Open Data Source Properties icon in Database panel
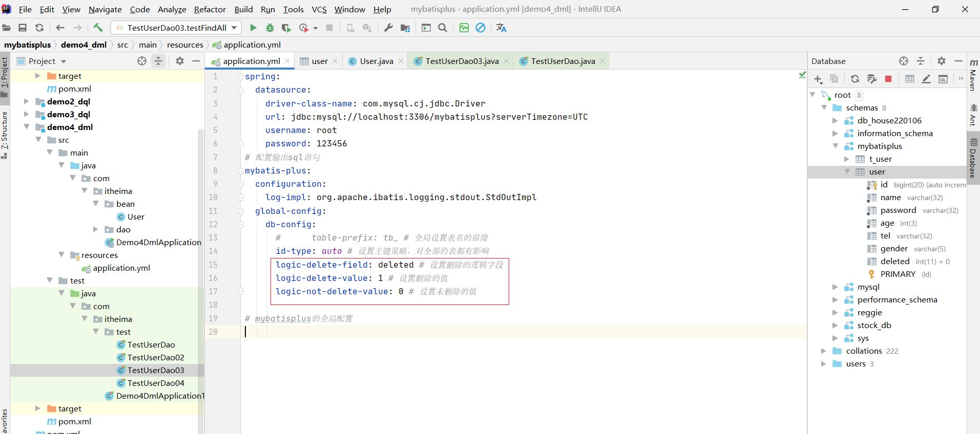Screen dimensions: 980x434 click(872, 79)
